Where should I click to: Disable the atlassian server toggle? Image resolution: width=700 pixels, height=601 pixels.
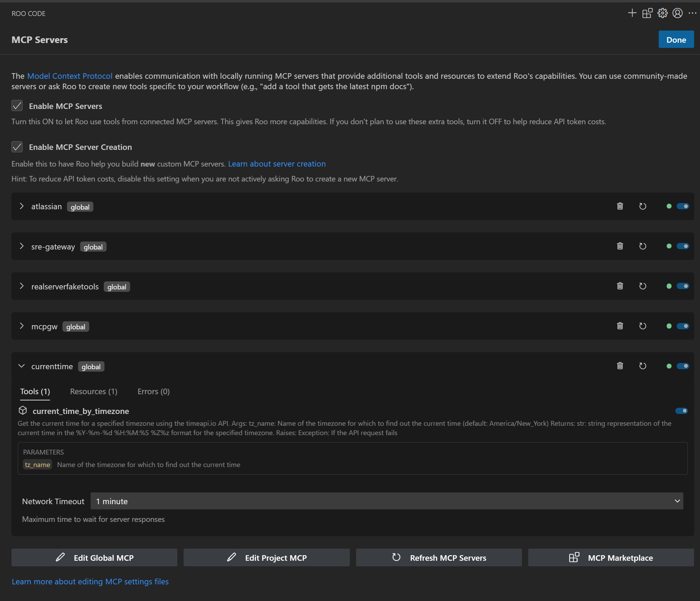tap(683, 206)
